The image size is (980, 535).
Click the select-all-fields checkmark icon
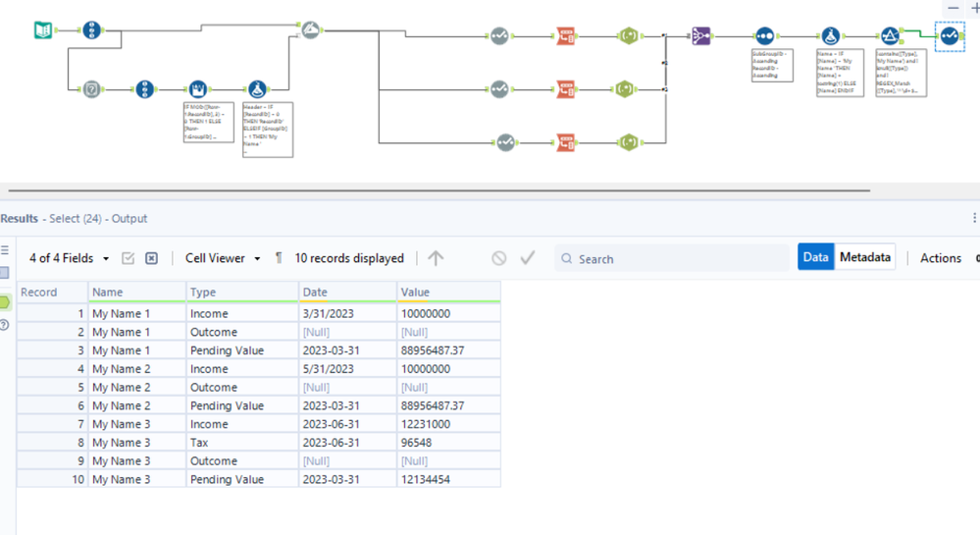129,258
